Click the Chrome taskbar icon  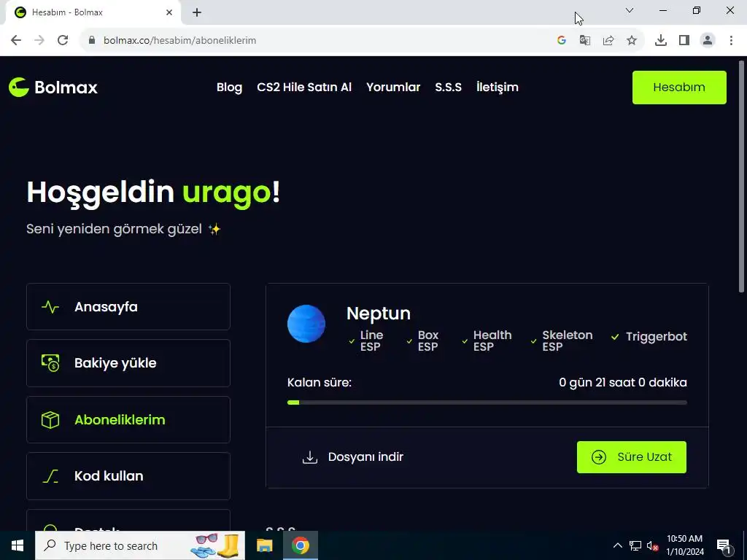300,545
